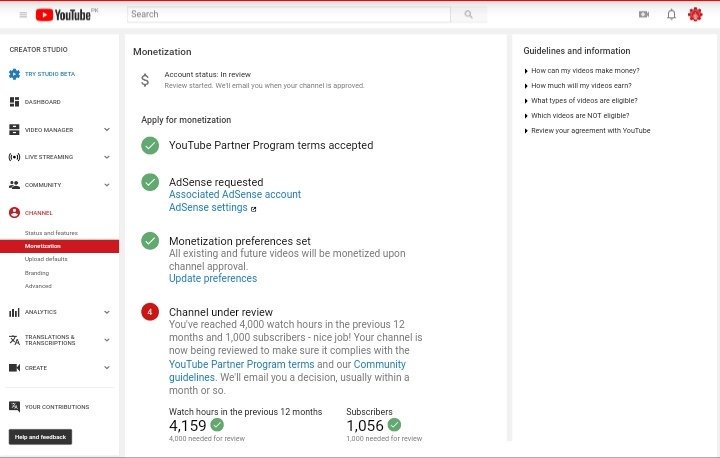The height and width of the screenshot is (458, 720).
Task: Click the red step 4 badge
Action: (150, 312)
